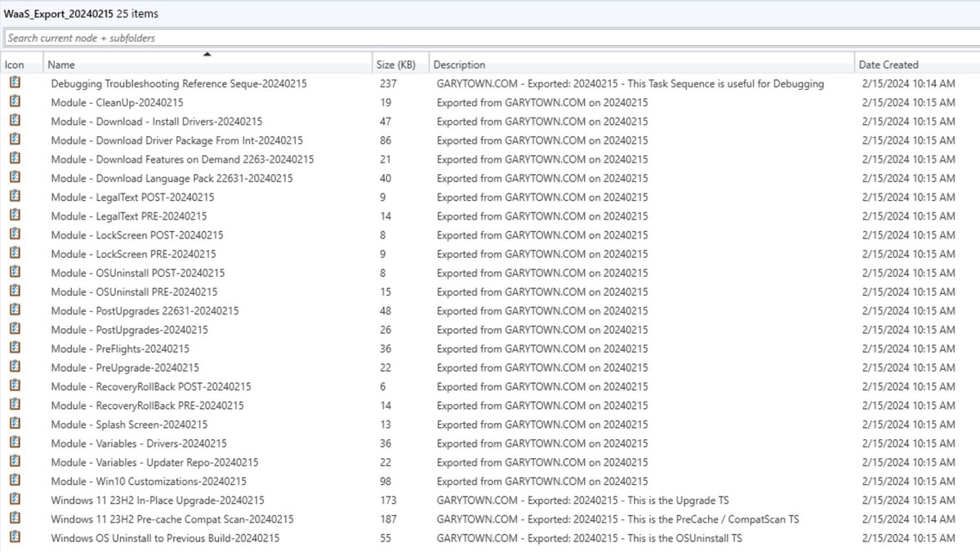
Task: Focus the Search current node + subfolders field
Action: point(490,38)
